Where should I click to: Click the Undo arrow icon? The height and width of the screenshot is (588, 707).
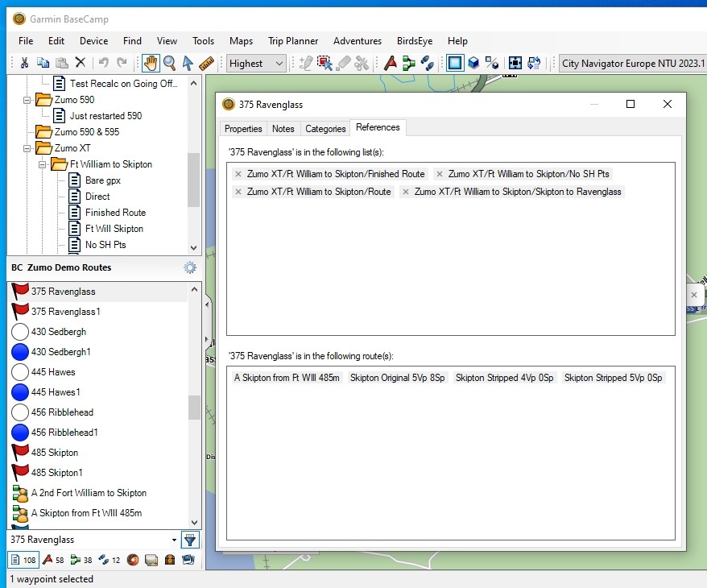(104, 62)
